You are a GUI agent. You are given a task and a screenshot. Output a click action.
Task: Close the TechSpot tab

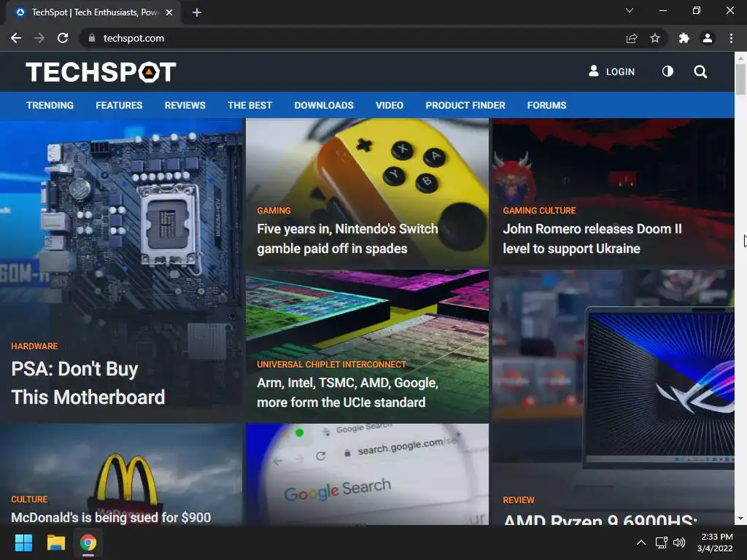pyautogui.click(x=169, y=12)
